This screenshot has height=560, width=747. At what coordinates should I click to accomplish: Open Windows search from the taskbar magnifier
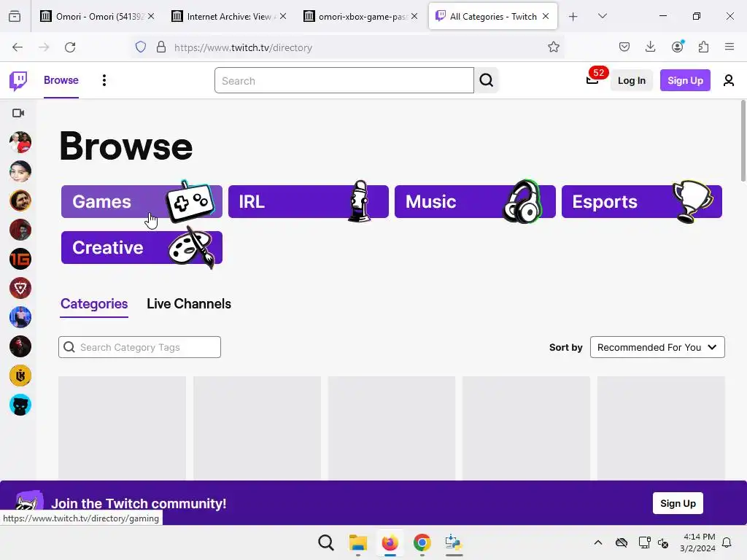coord(326,542)
